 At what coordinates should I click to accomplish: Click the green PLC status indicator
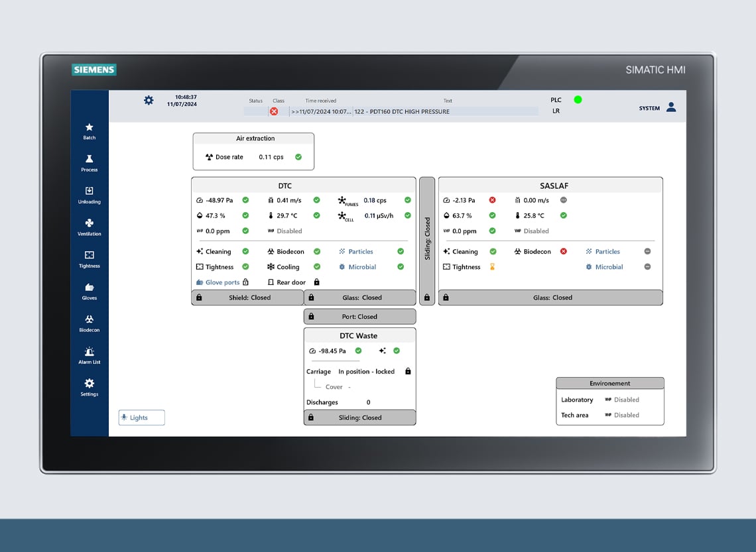[x=578, y=99]
